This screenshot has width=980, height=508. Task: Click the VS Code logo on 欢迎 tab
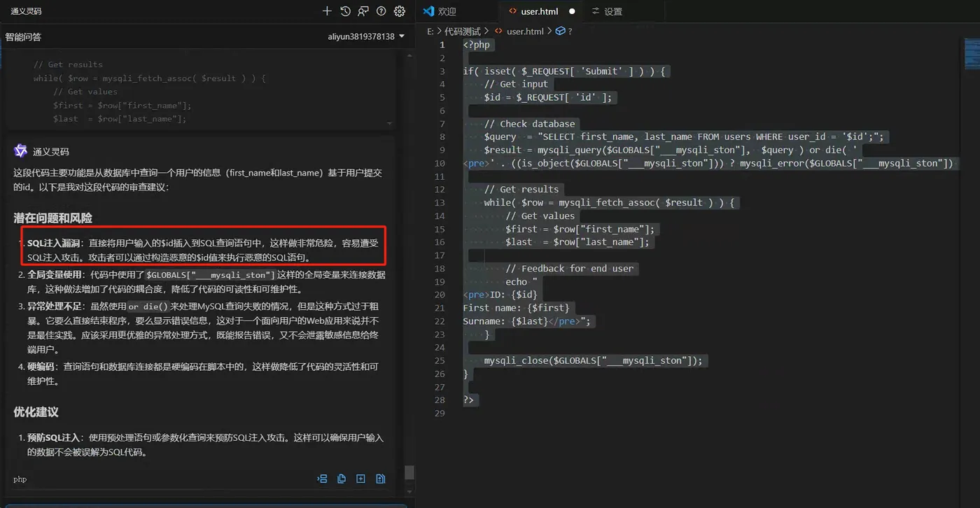pos(429,11)
